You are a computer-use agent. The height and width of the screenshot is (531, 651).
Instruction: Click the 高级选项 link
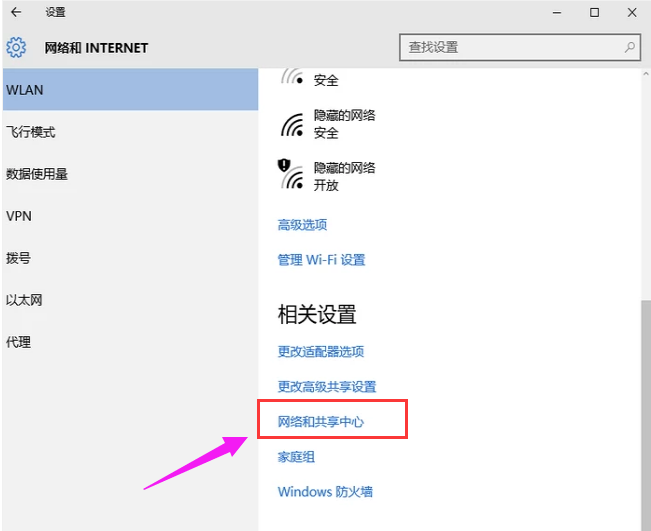pos(302,225)
